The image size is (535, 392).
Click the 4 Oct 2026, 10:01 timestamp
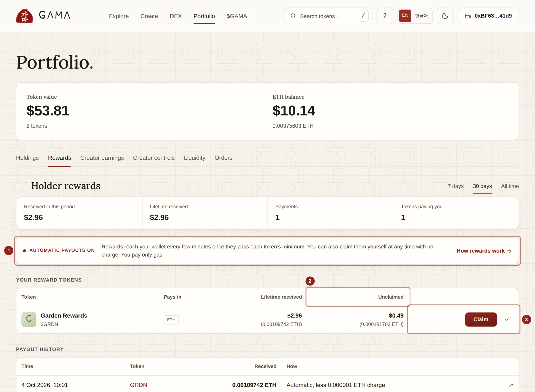[x=45, y=385]
